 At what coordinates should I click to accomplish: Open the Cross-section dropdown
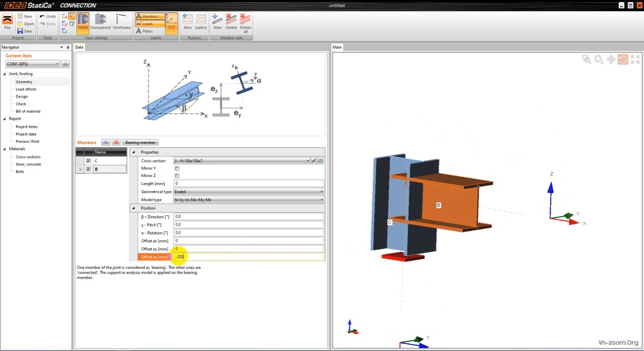[307, 161]
